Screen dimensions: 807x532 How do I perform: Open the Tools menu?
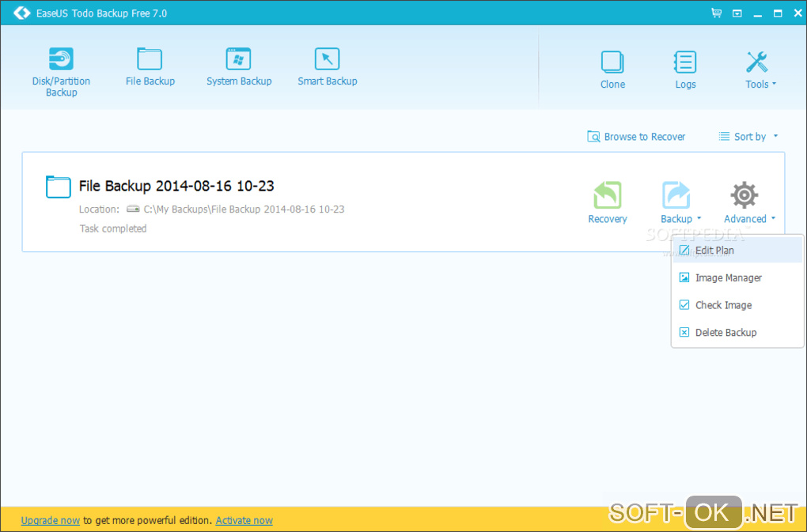coord(760,70)
